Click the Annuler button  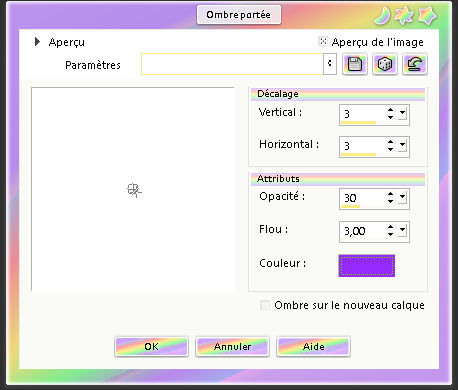(232, 347)
